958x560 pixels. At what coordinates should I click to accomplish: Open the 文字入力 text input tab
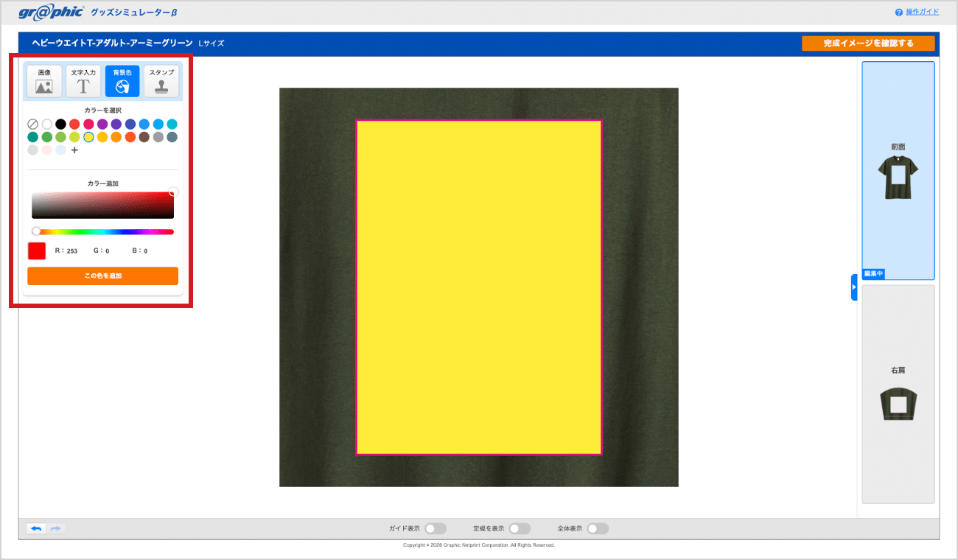[x=83, y=81]
